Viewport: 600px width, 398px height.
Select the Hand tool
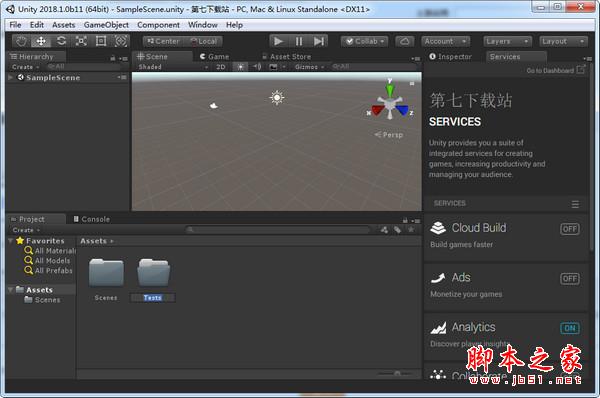(21, 41)
